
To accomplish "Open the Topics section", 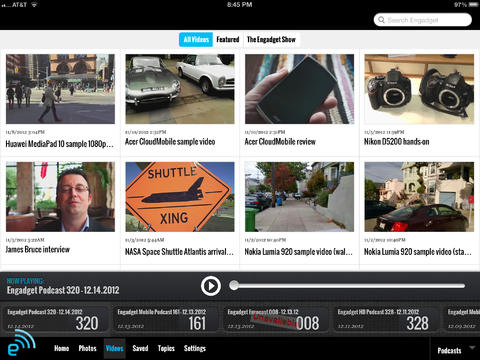I will point(166,348).
